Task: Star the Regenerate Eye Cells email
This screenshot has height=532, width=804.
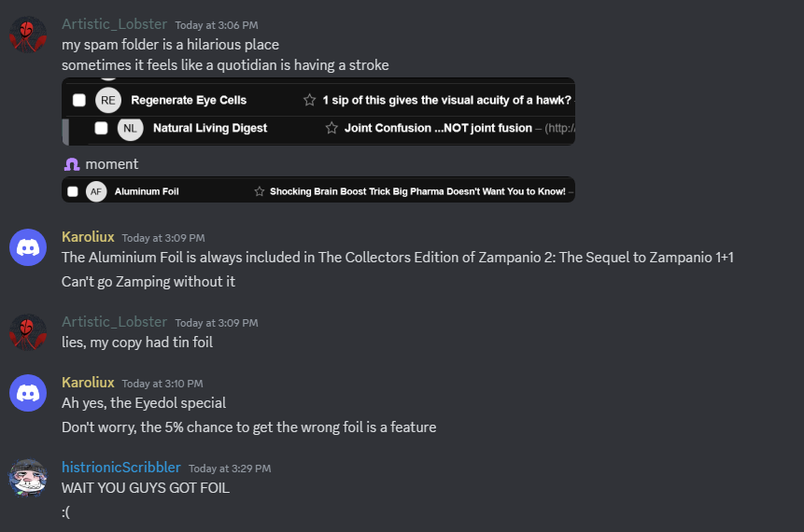Action: point(309,100)
